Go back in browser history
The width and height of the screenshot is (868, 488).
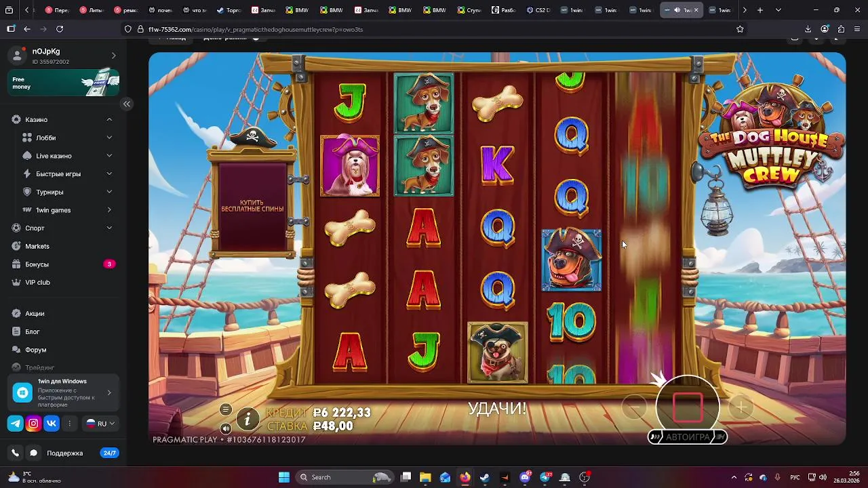click(x=27, y=29)
